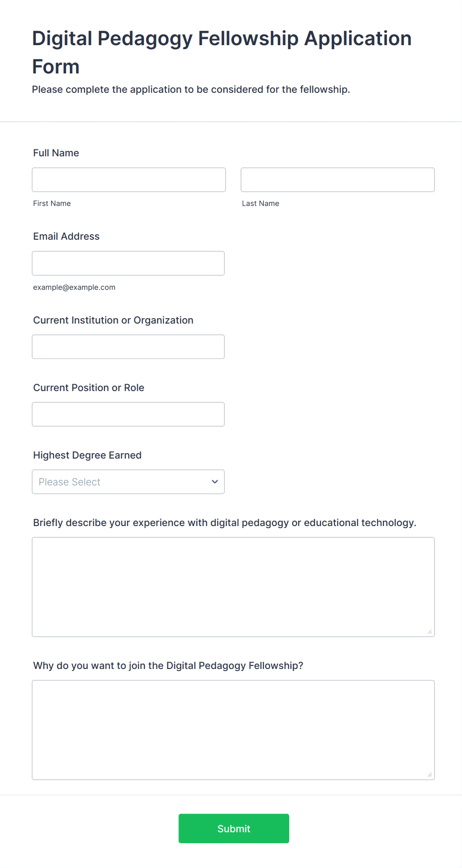Click the First Name sublabel text

click(x=52, y=203)
